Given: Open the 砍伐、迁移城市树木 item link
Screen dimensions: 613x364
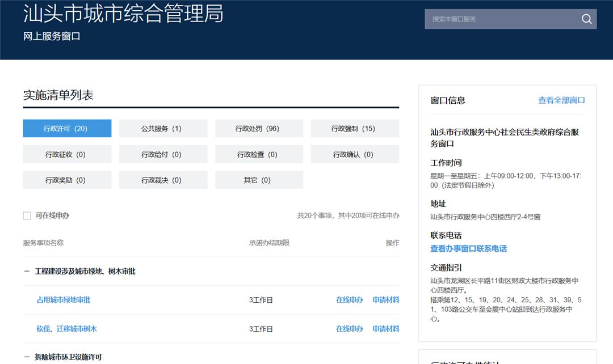Looking at the screenshot, I should click(66, 329).
